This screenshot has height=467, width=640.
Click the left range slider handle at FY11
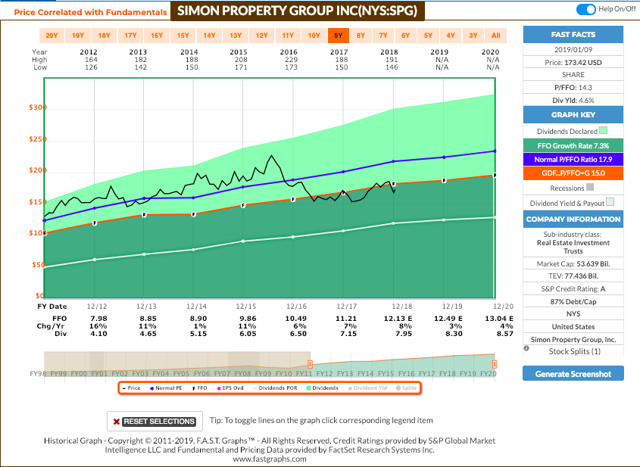click(x=310, y=364)
